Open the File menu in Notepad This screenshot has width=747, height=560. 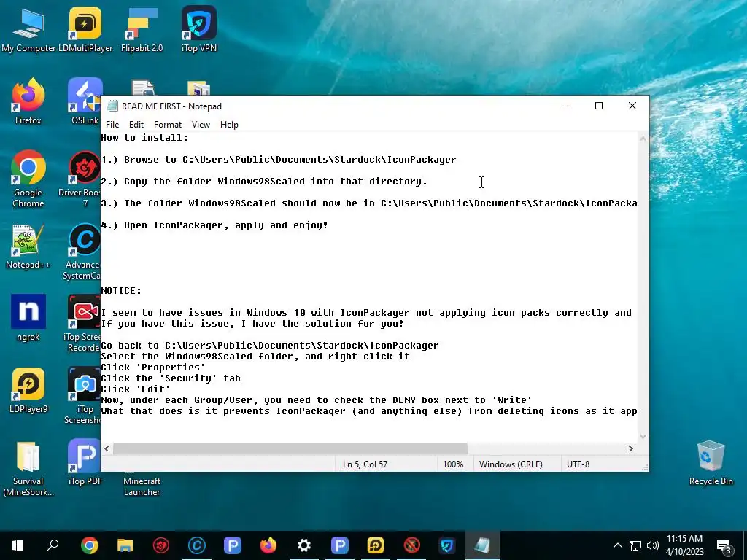[x=112, y=124]
